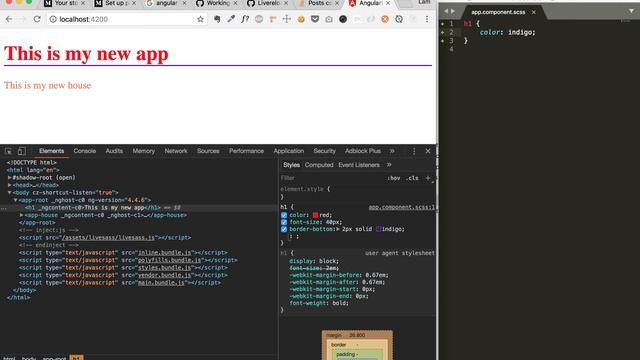The height and width of the screenshot is (360, 640).
Task: Toggle the :hov element state pane
Action: click(394, 178)
